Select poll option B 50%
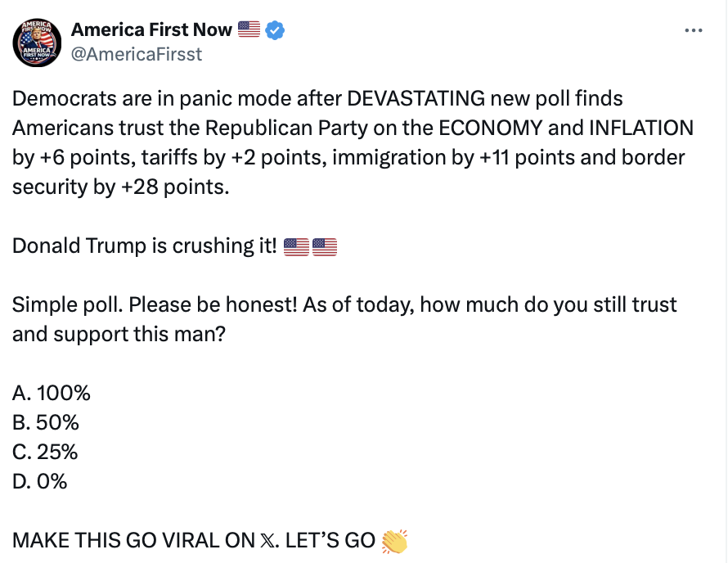 pos(43,422)
